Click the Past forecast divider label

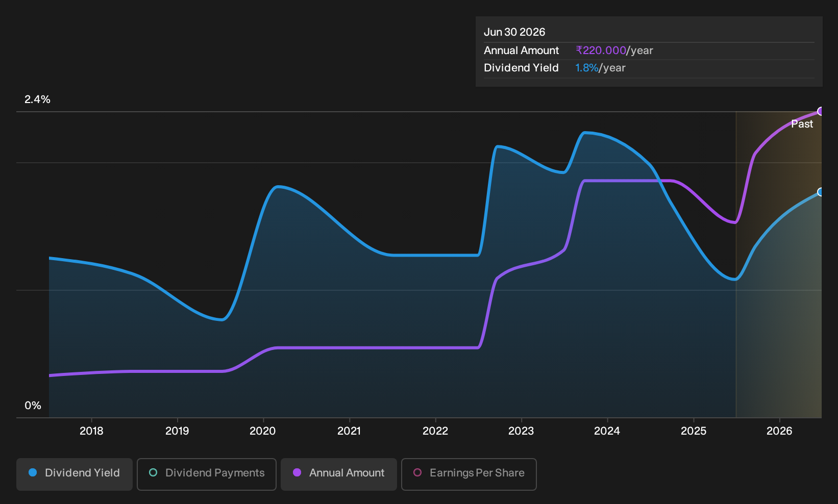pos(802,124)
